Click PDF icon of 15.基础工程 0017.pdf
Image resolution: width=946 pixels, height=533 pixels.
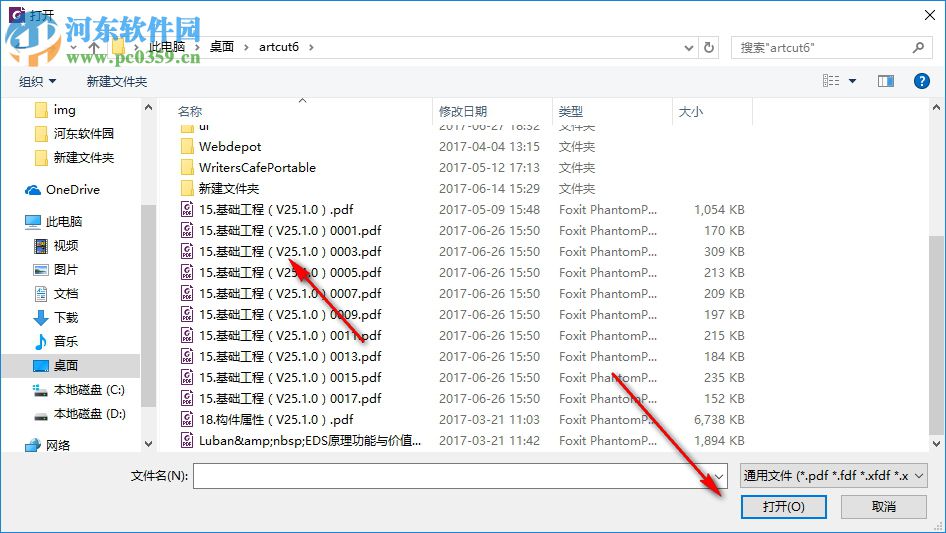click(x=187, y=398)
